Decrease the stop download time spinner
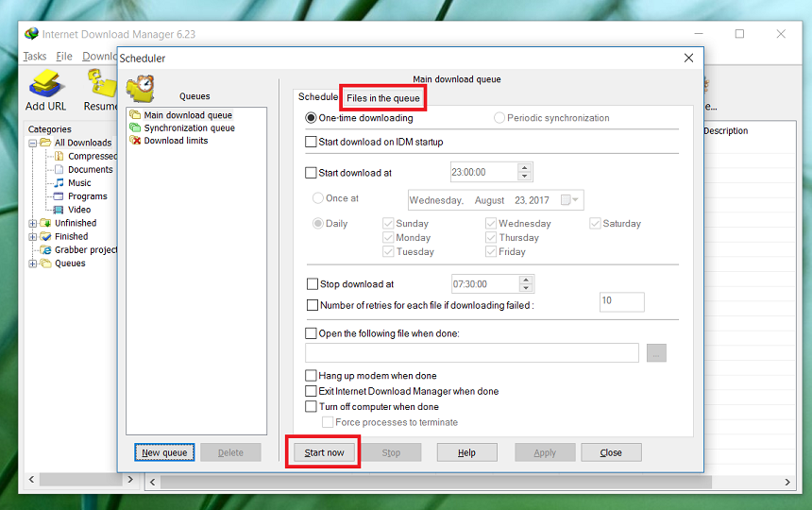This screenshot has width=812, height=510. coord(526,288)
